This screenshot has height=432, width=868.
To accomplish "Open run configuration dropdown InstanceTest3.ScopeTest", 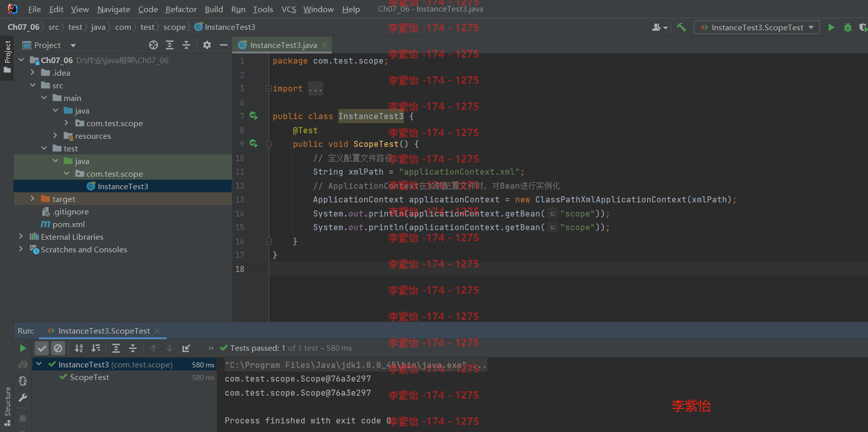I will click(x=757, y=27).
